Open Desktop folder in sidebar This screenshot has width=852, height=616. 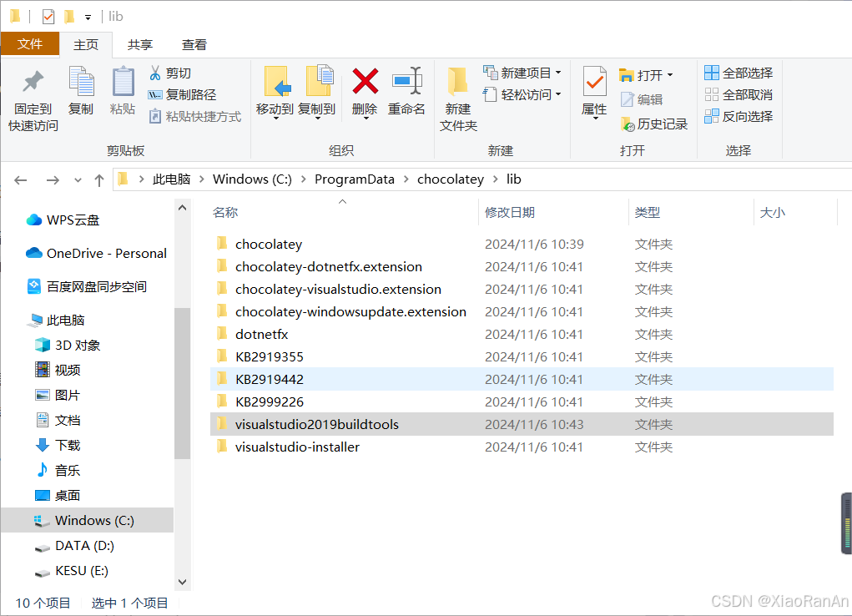click(x=58, y=495)
